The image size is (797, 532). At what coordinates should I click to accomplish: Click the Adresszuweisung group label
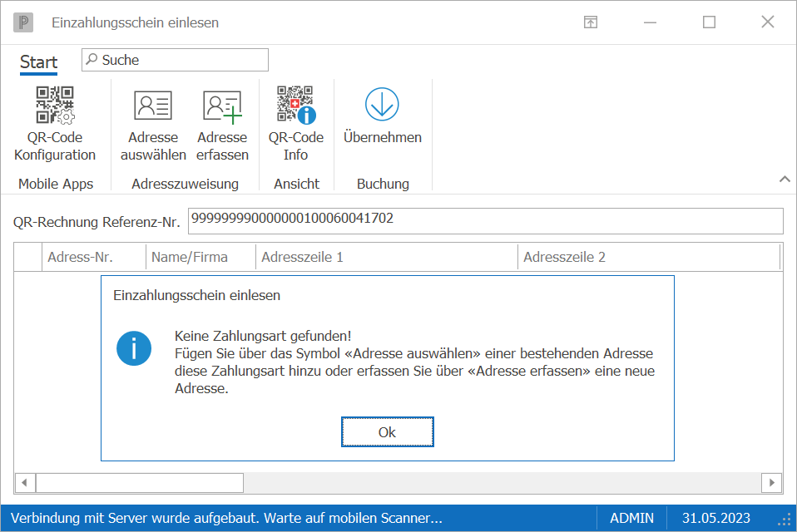[185, 184]
